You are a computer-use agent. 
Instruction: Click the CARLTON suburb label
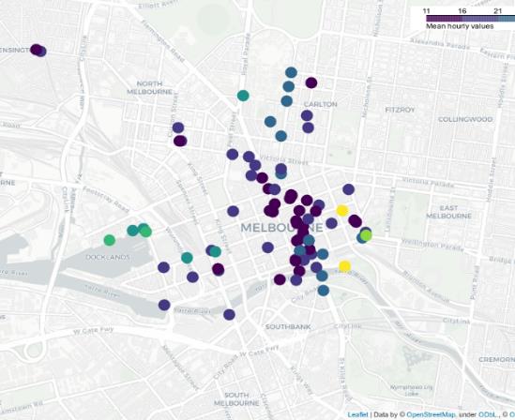(320, 104)
